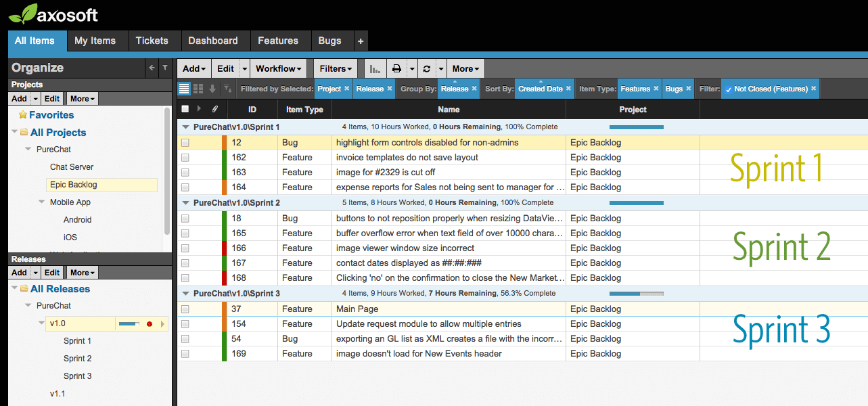Viewport: 868px width, 406px height.
Task: Remove the first Release filter chip under Filtered by Selected
Action: pos(390,89)
